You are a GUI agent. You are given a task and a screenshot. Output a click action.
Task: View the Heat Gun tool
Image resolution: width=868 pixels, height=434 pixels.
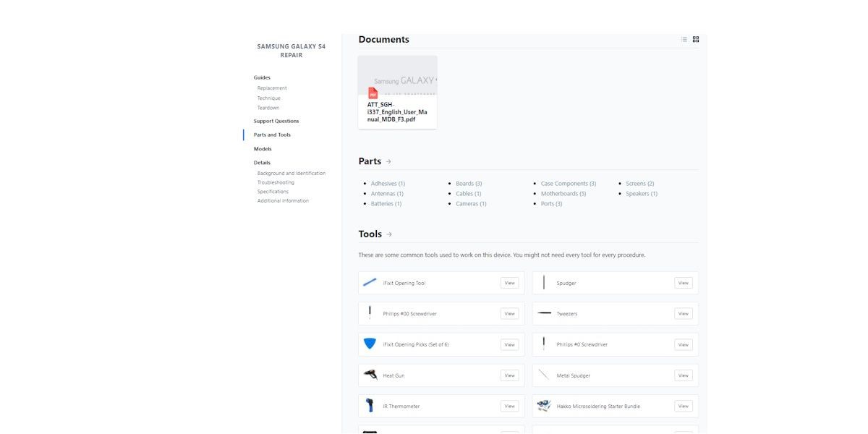[x=510, y=375]
